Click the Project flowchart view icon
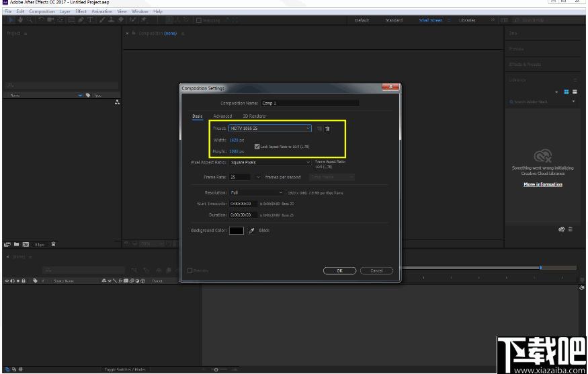The height and width of the screenshot is (374, 588). (117, 102)
